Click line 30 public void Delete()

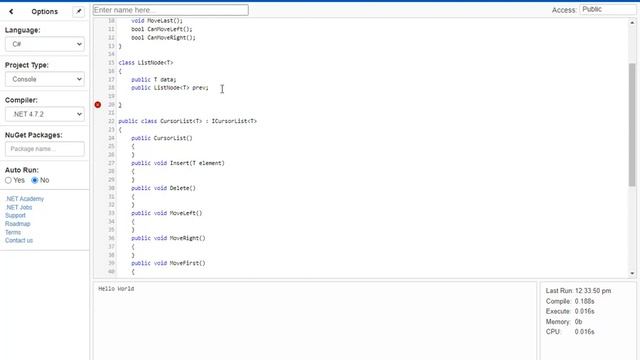163,188
